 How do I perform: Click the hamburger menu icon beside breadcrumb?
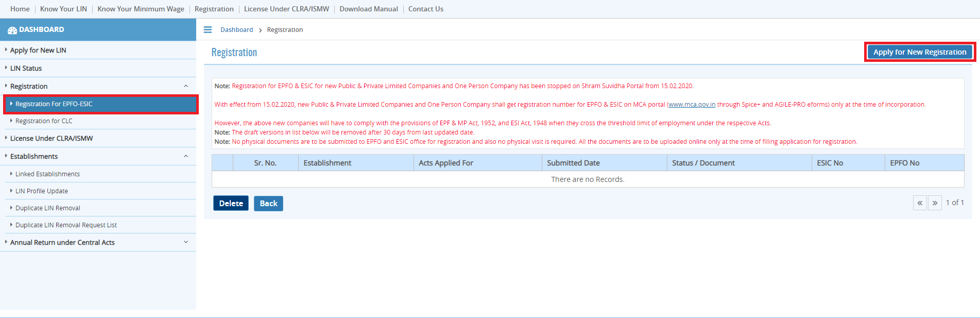208,30
